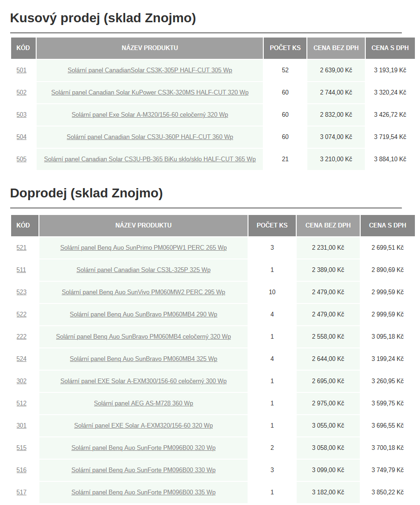Open Exe Solar A-M320/156-60 celočerný link

[150, 115]
